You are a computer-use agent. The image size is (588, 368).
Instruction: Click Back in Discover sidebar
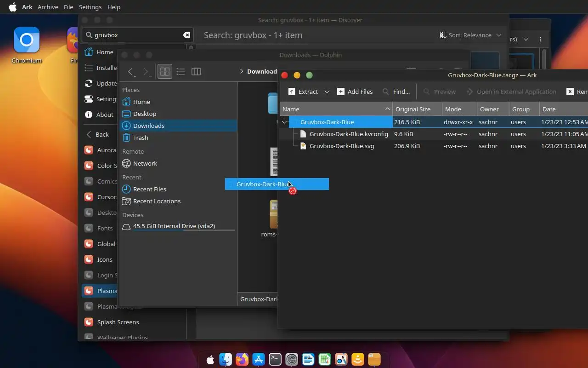coord(98,134)
